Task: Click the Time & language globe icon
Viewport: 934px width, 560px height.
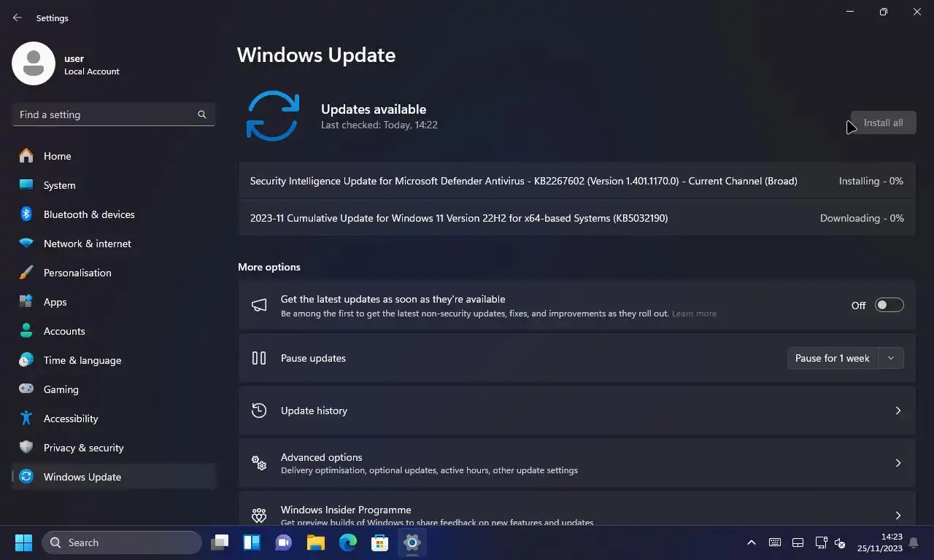Action: point(26,360)
